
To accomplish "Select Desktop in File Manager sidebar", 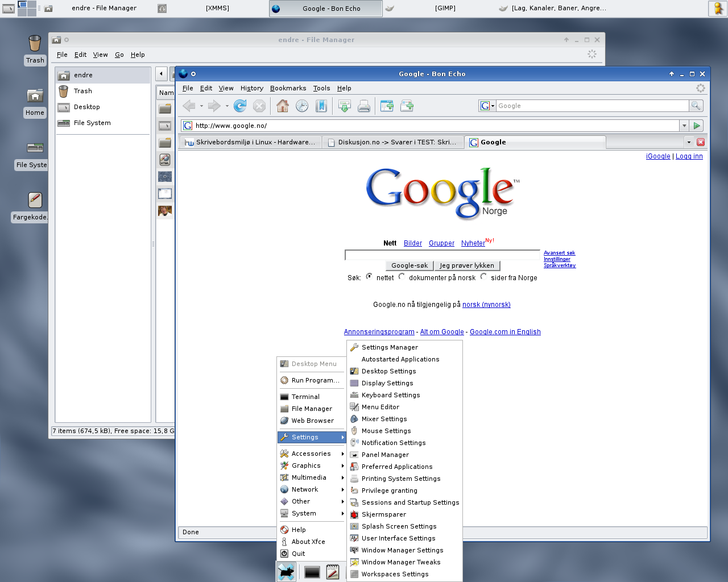I will tap(103, 107).
